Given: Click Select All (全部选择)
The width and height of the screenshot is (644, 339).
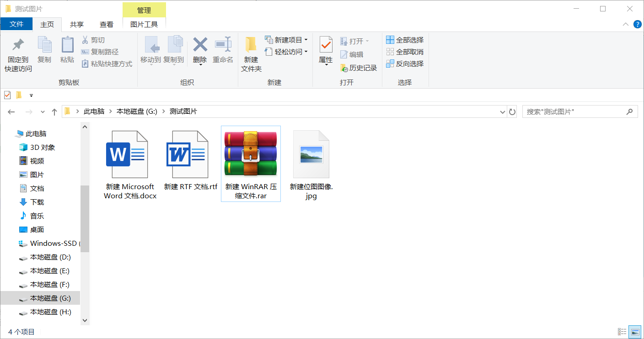Looking at the screenshot, I should [x=405, y=40].
